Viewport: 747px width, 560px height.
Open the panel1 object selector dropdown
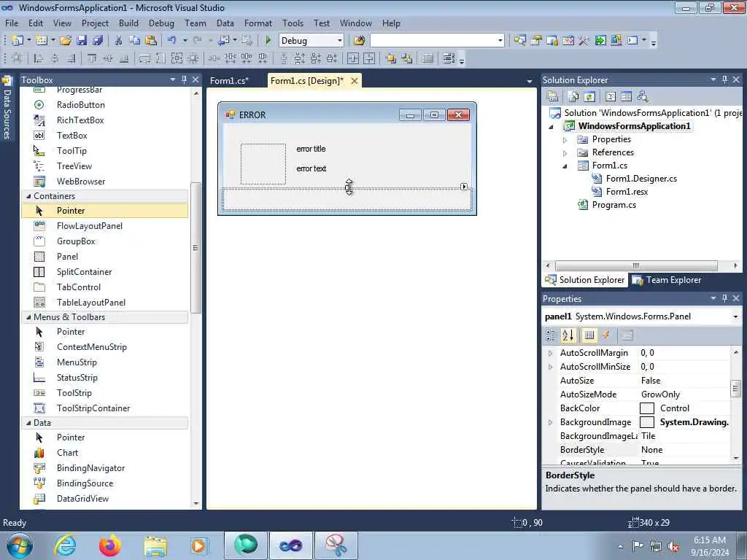(735, 316)
